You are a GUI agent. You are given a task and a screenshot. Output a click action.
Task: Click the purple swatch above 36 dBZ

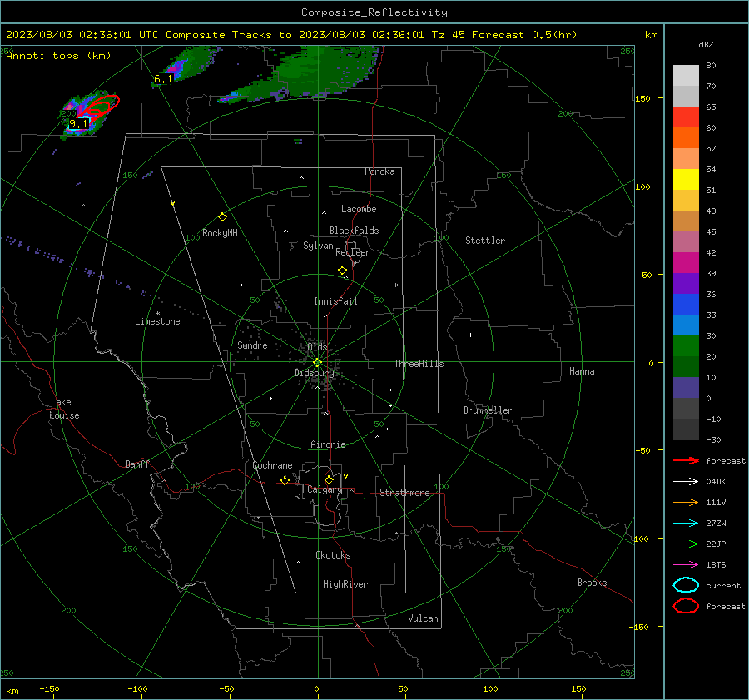(686, 283)
